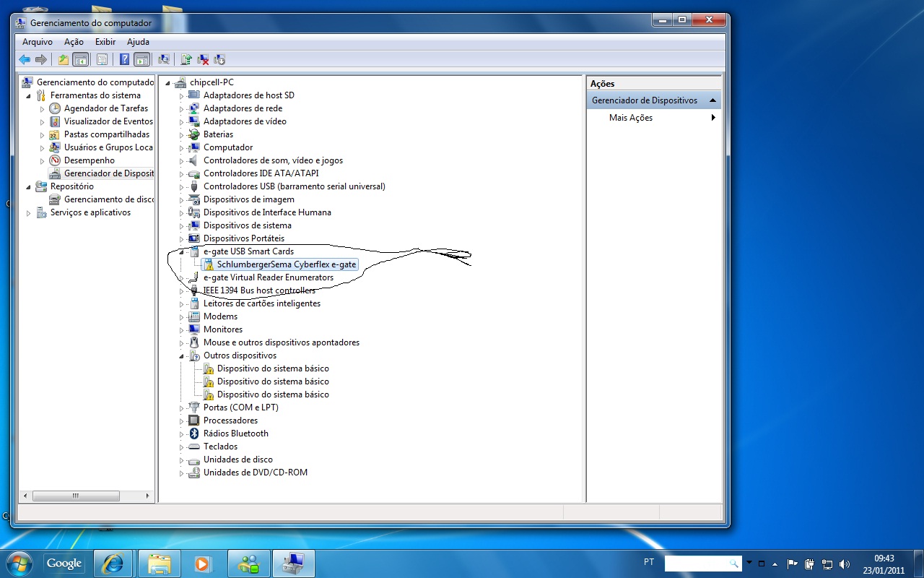Expand Adaptadores de host SD
This screenshot has height=578, width=924.
click(x=182, y=95)
